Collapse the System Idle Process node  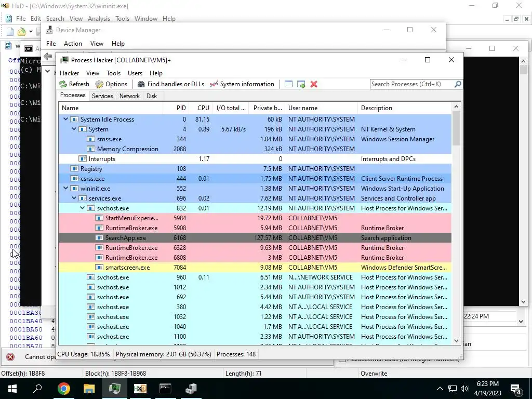65,119
